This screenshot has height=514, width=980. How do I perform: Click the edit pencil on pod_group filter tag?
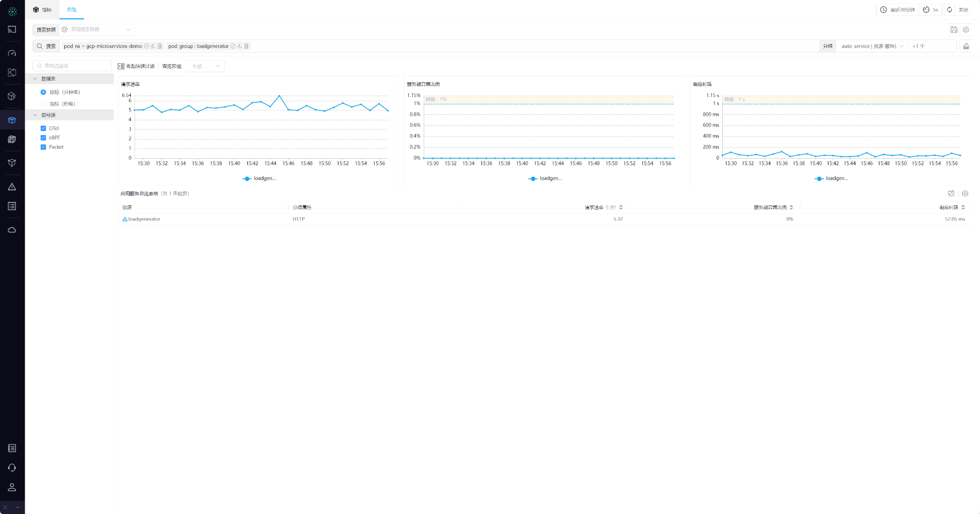pyautogui.click(x=240, y=46)
